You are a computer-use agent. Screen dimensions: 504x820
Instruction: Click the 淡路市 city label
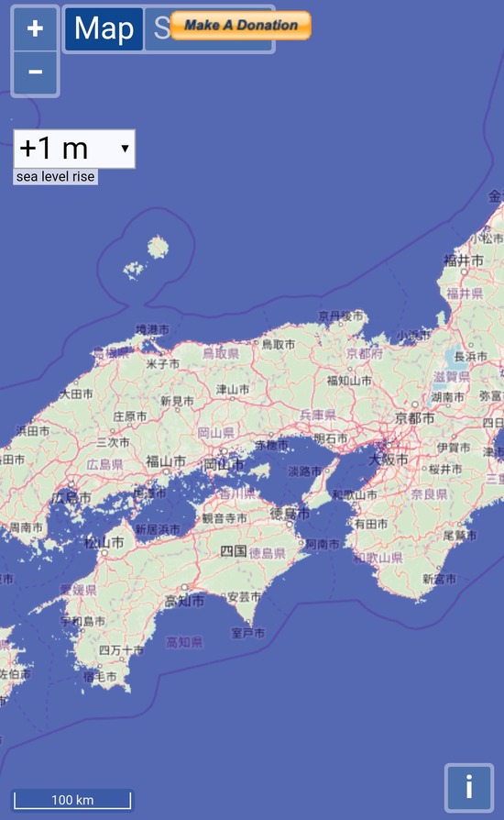pos(304,471)
